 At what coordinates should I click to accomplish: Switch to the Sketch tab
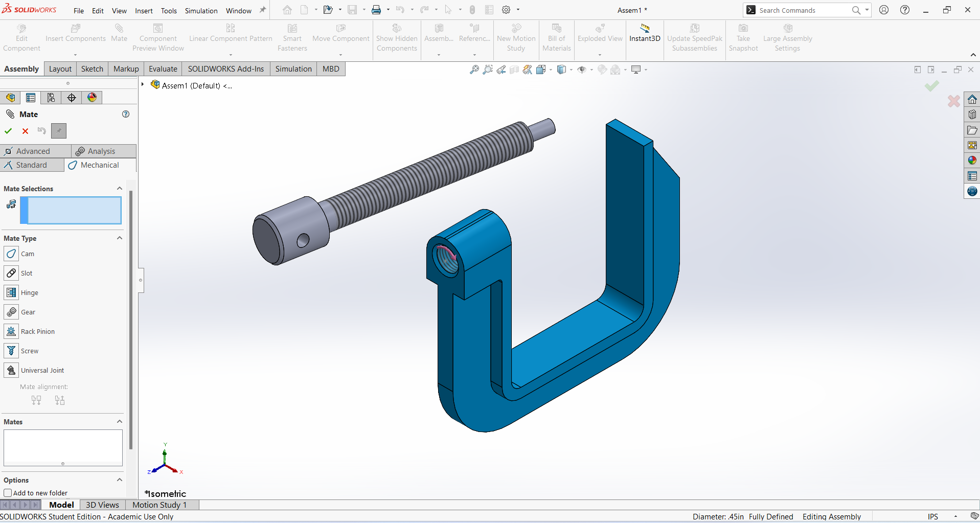(92, 69)
